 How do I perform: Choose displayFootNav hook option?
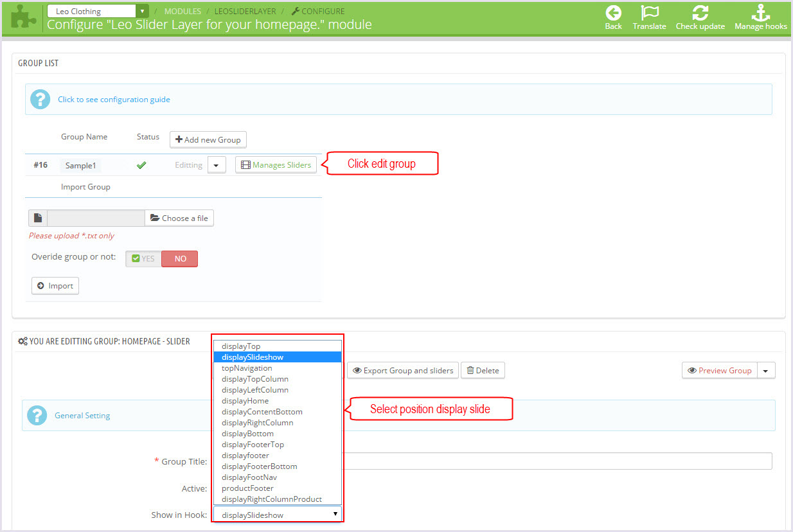click(278, 477)
